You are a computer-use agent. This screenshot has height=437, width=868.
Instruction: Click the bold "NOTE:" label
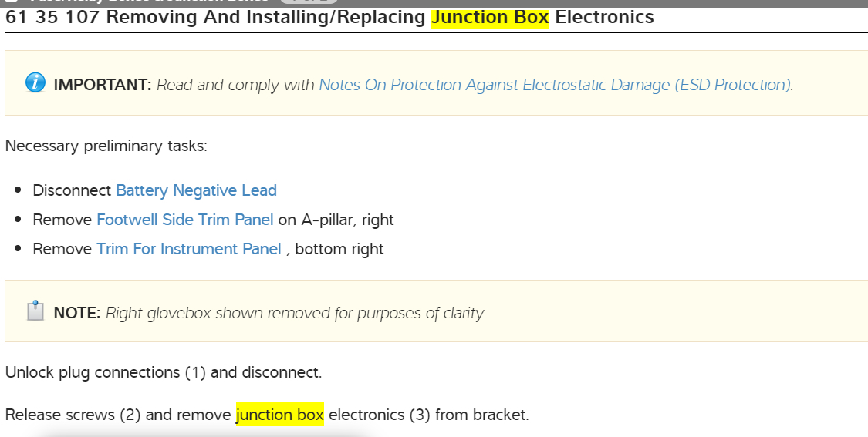click(x=77, y=313)
